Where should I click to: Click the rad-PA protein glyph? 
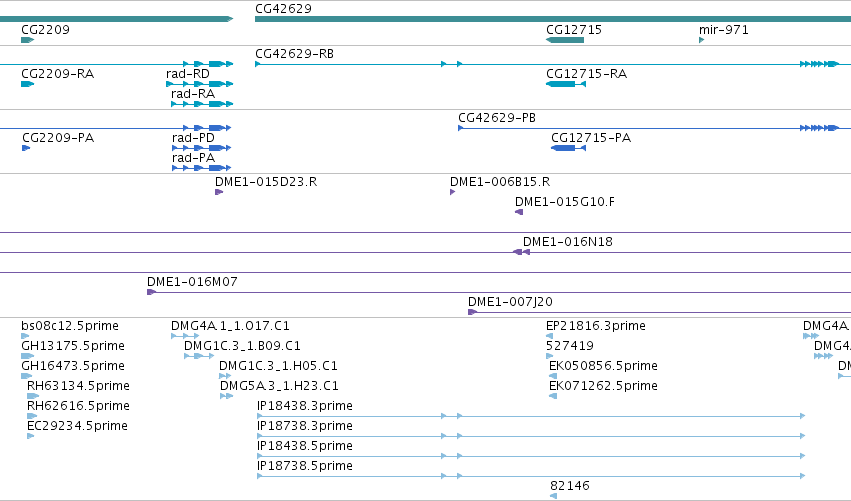(201, 168)
